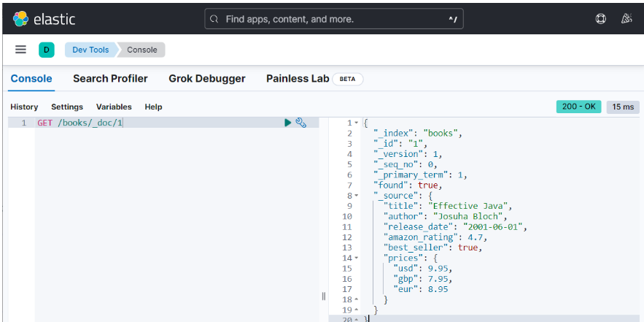Click the "usd": 9.95 line
This screenshot has width=644, height=322.
(x=422, y=269)
